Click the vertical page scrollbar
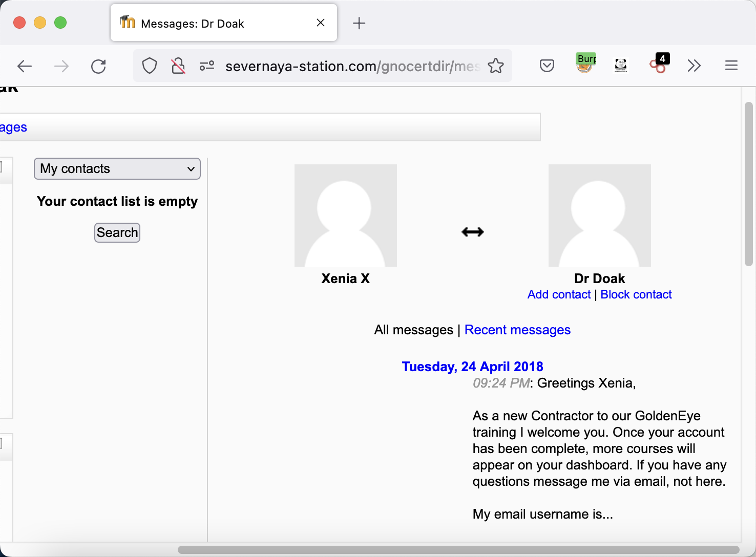Image resolution: width=756 pixels, height=557 pixels. 748,184
